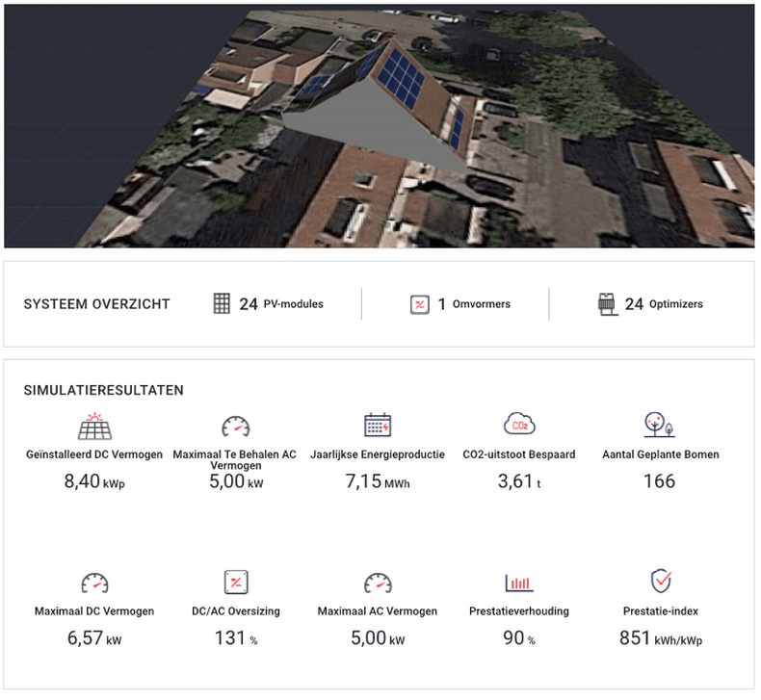
Task: Click the Maximaal DC Vermogen label
Action: [94, 612]
